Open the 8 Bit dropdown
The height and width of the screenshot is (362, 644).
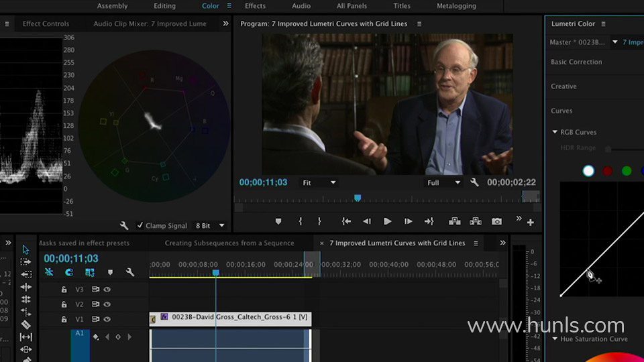tap(210, 226)
